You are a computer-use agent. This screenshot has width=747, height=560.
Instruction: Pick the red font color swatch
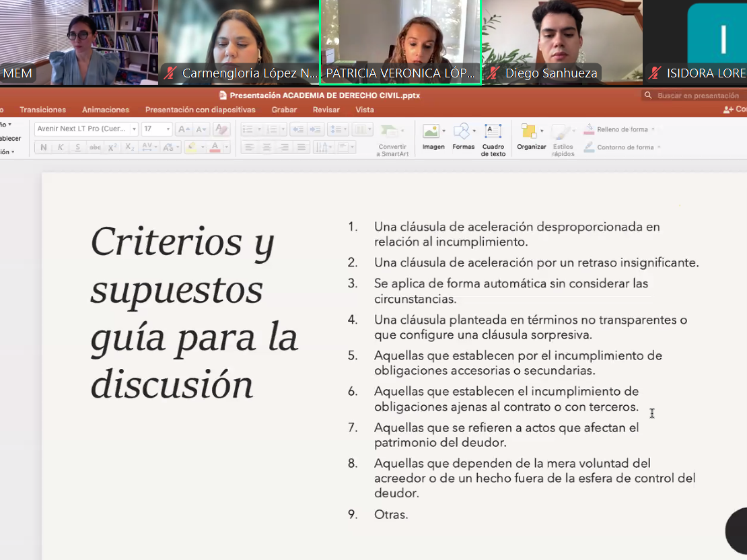point(215,147)
